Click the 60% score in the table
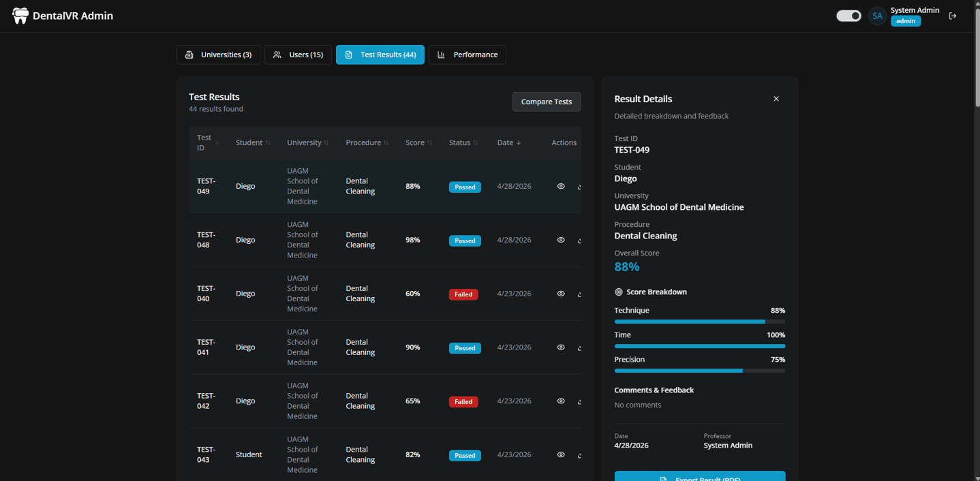This screenshot has width=980, height=481. 413,294
